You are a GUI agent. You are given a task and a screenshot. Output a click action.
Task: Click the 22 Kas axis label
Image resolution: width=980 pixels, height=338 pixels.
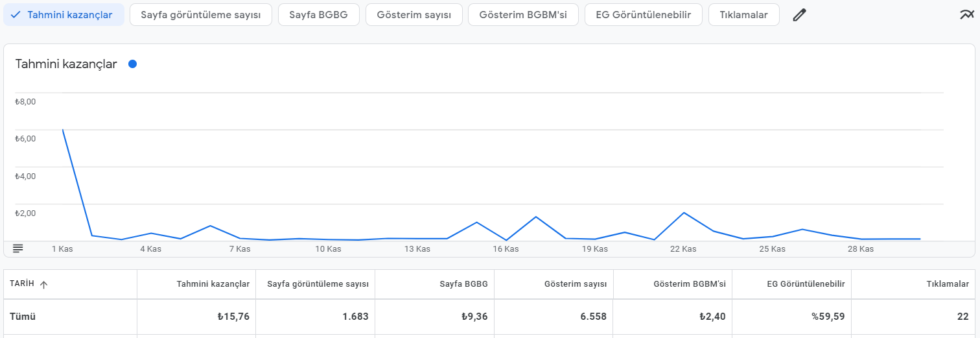(x=683, y=249)
